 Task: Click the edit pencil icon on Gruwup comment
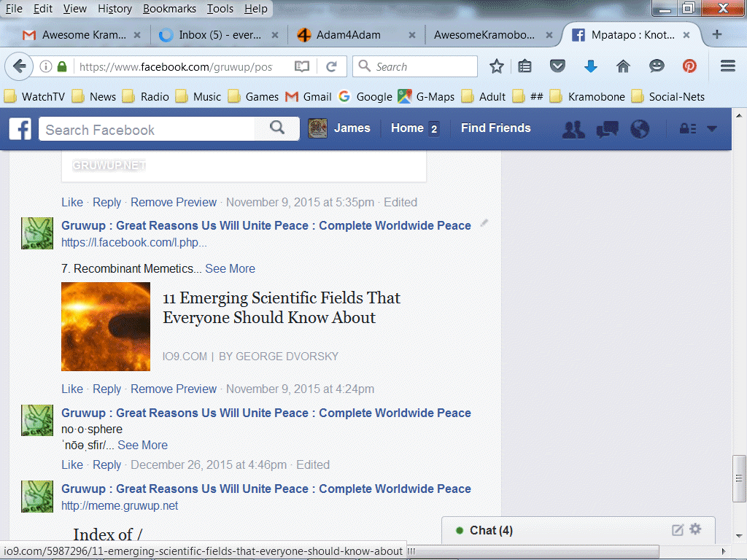pos(484,223)
